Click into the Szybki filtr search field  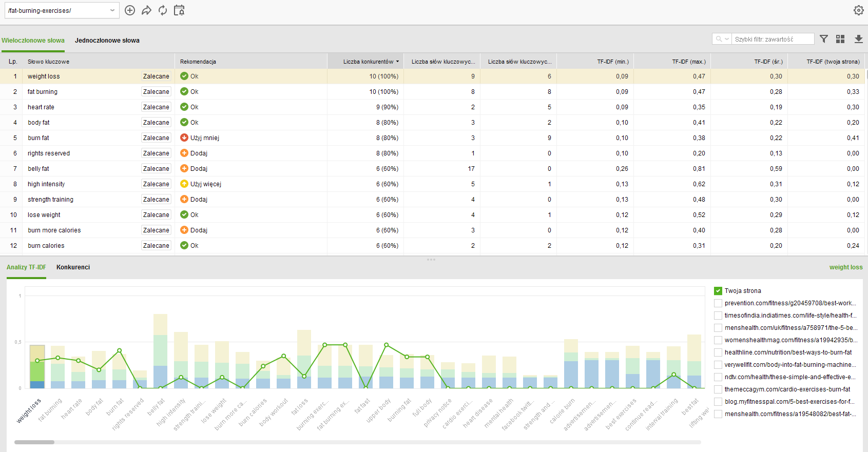[x=773, y=39]
